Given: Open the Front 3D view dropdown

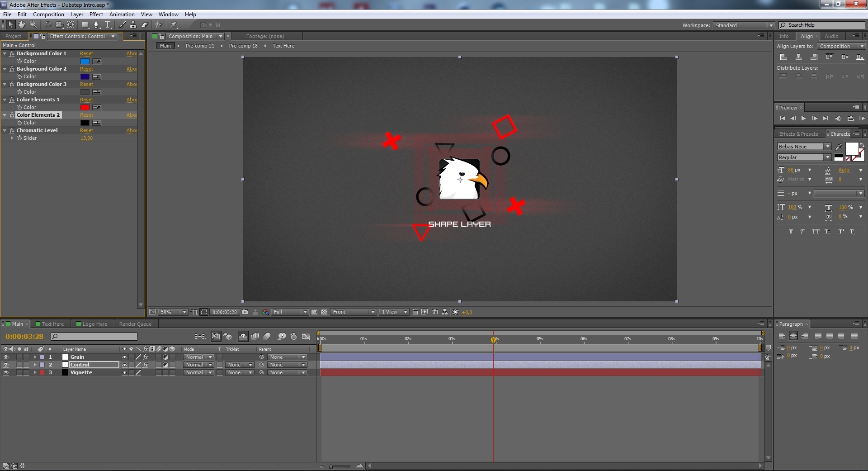Looking at the screenshot, I should coord(354,312).
